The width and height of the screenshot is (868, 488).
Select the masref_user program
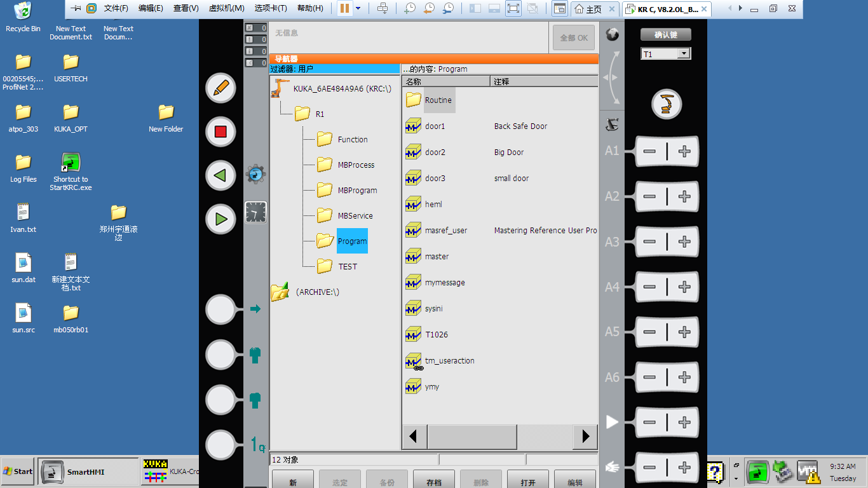[446, 231]
